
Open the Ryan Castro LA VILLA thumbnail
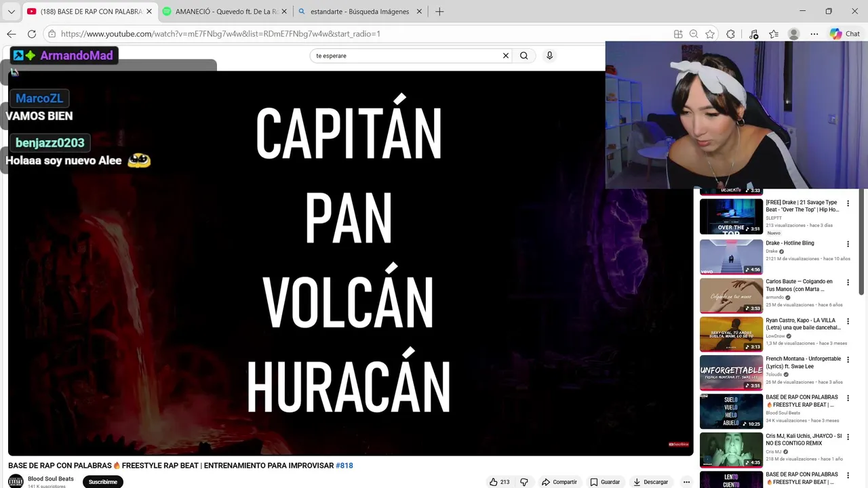[x=731, y=334]
